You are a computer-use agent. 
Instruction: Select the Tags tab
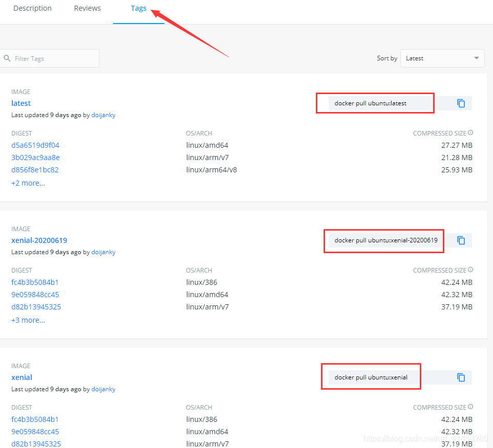pyautogui.click(x=139, y=8)
